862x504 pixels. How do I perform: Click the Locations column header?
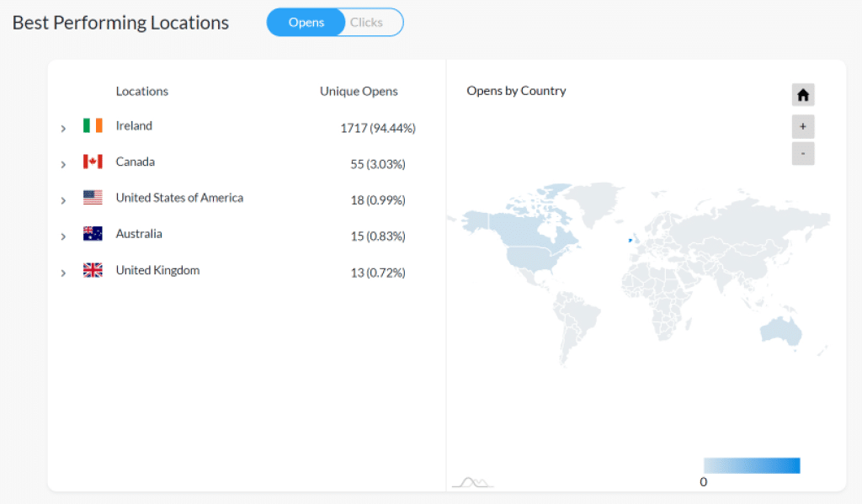click(x=141, y=91)
